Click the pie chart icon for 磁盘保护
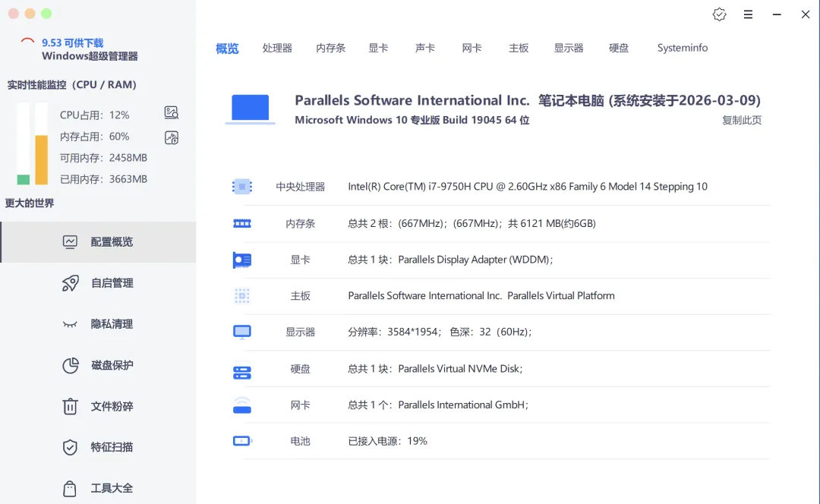The width and height of the screenshot is (820, 504). click(x=70, y=365)
